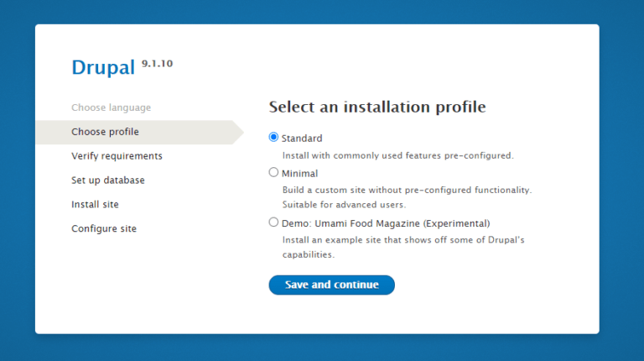Click the highlighted Choose profile step
Viewport: 644px width, 361px height.
pyautogui.click(x=105, y=132)
